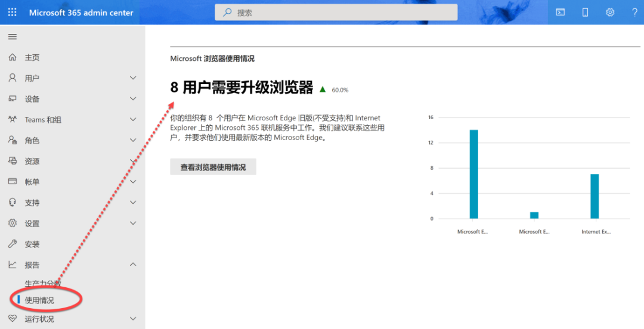Viewport: 644px width, 329px height.
Task: Click the device icon beside 设备
Action: (13, 98)
